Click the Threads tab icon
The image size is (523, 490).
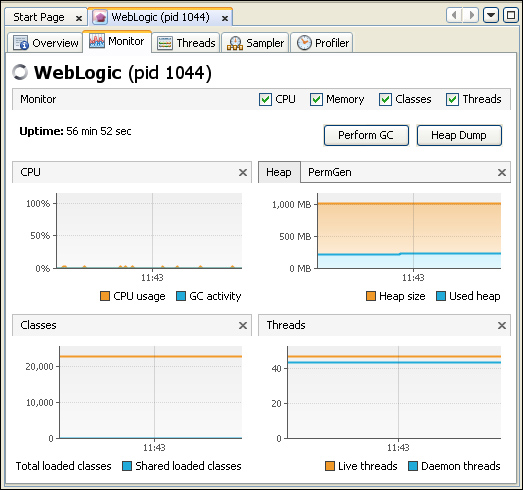(x=165, y=43)
